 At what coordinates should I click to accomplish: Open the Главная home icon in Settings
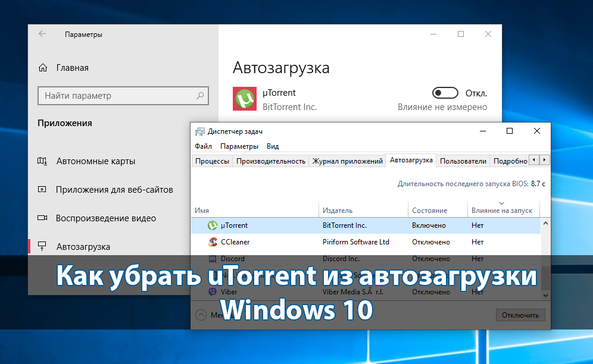click(43, 68)
